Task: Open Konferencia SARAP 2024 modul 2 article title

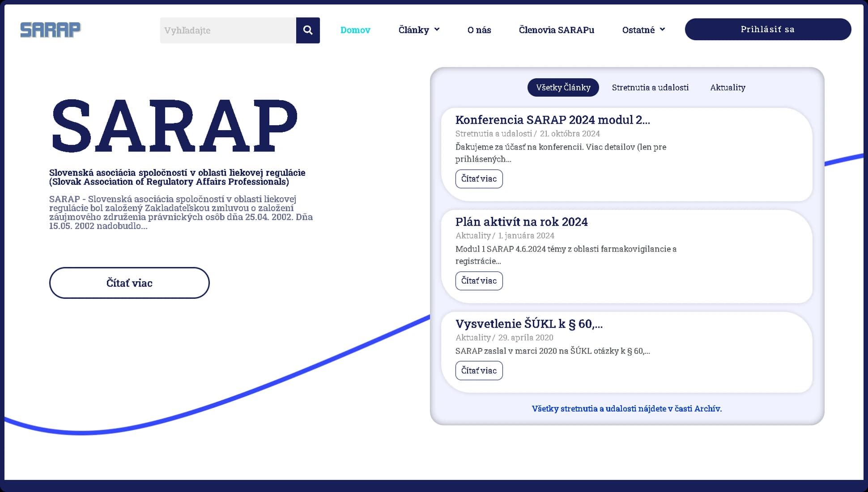Action: point(553,120)
